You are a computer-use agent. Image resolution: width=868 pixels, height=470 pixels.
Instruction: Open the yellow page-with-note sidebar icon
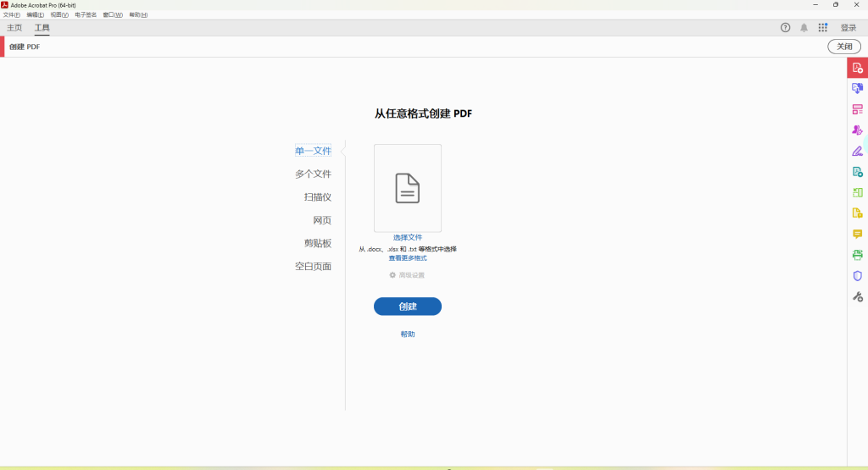click(x=858, y=213)
